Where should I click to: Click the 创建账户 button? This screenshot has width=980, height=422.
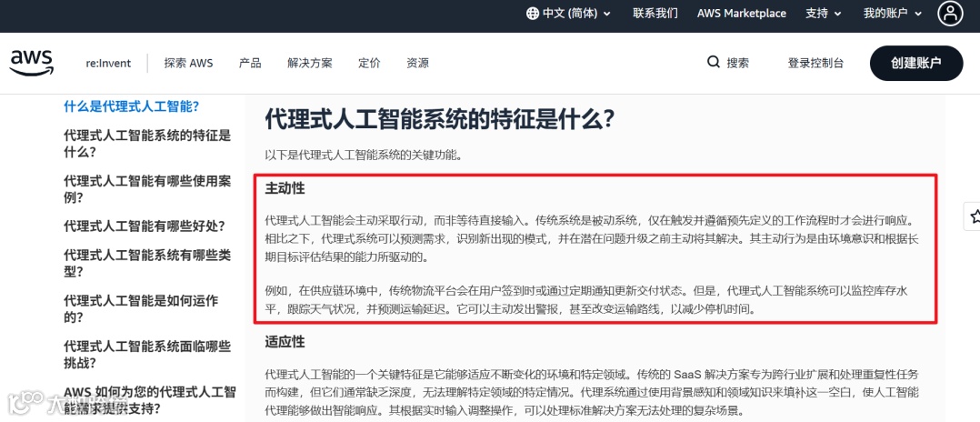pos(916,63)
